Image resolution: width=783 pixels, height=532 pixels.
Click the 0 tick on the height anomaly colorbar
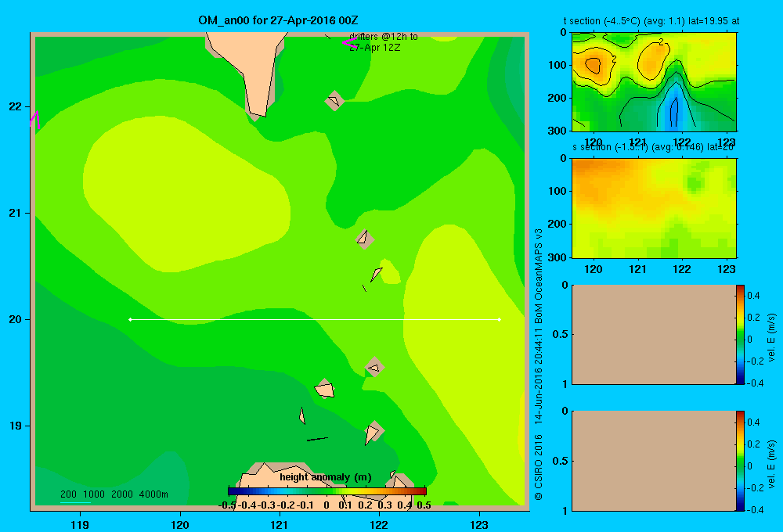(x=326, y=505)
